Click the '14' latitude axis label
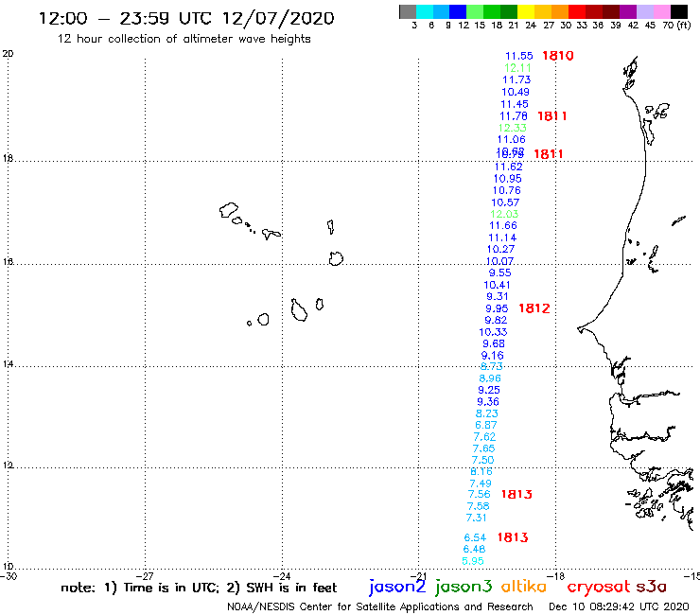 pos(8,364)
